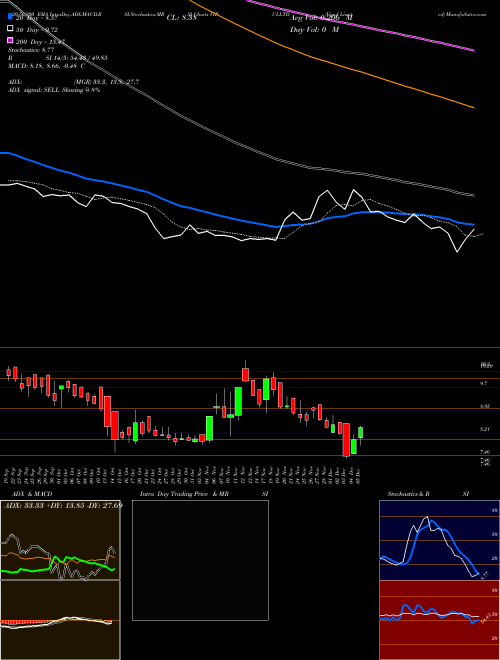Click the 'MACD: 8.18, 8.66, -0.48' line
The image size is (500, 660).
click(x=46, y=66)
